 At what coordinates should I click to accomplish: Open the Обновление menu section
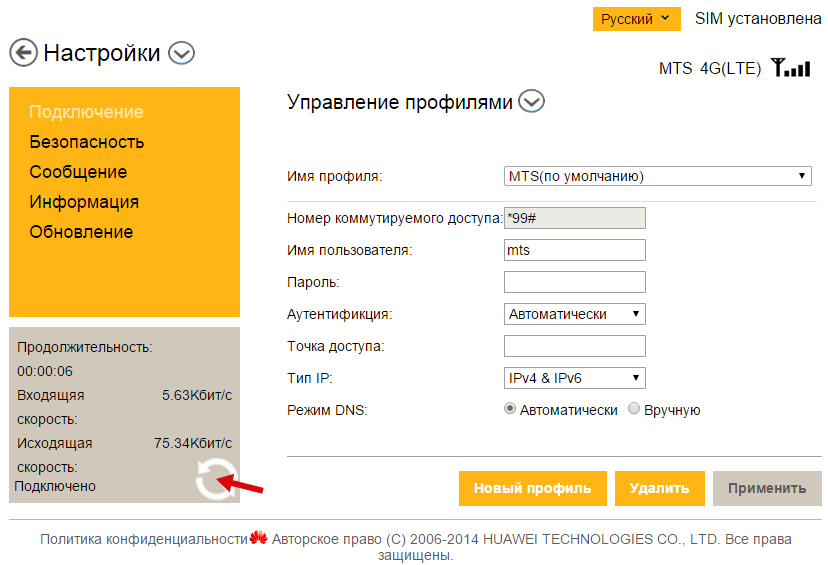pos(81,232)
